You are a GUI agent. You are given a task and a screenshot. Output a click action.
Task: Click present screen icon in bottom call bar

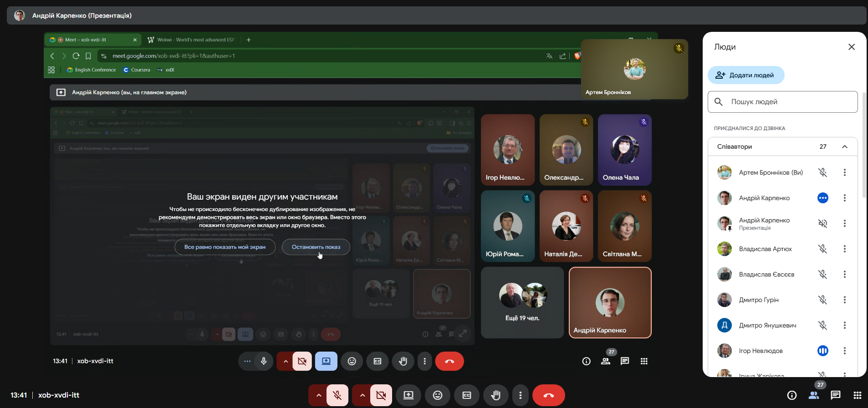click(408, 395)
